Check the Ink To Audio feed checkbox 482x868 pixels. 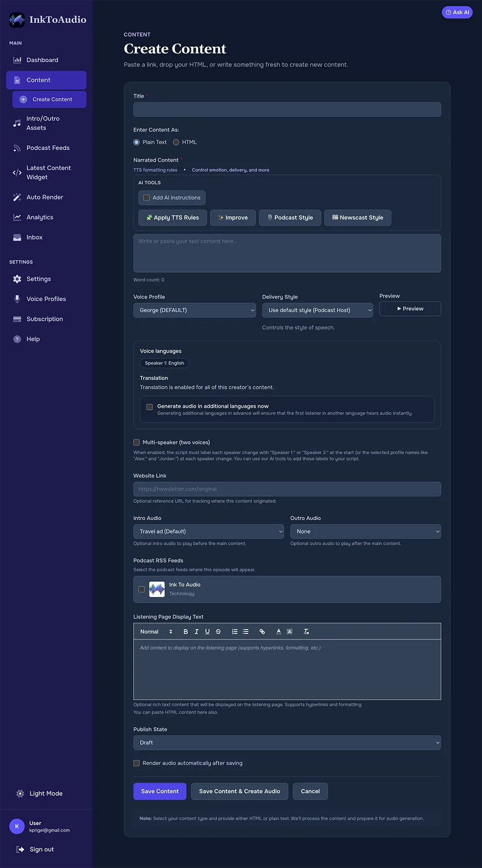click(x=141, y=589)
